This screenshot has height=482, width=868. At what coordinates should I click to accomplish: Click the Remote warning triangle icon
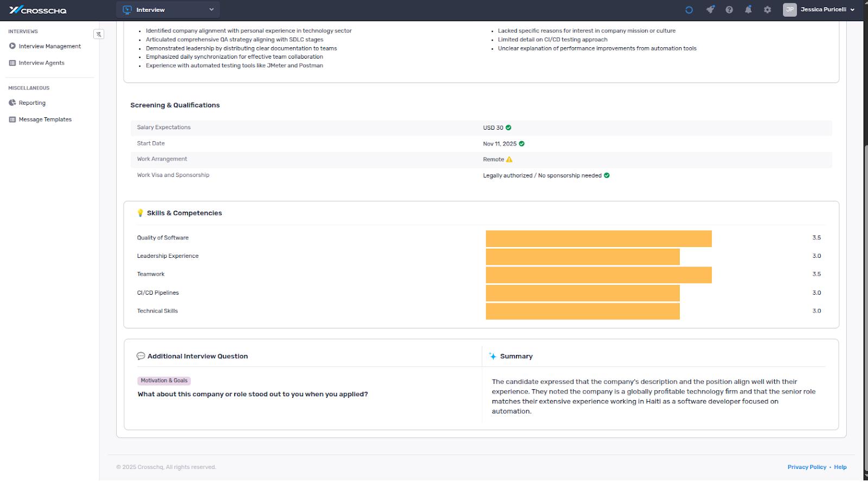[509, 160]
